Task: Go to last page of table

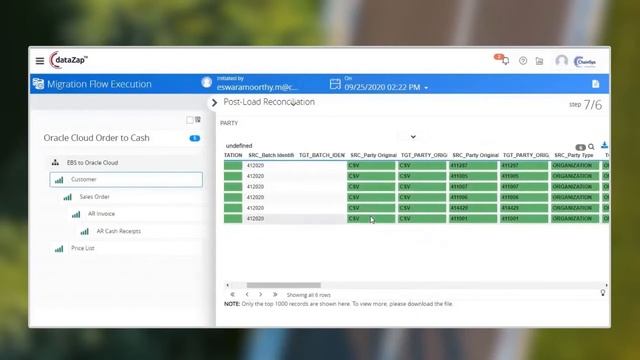Action: point(275,294)
